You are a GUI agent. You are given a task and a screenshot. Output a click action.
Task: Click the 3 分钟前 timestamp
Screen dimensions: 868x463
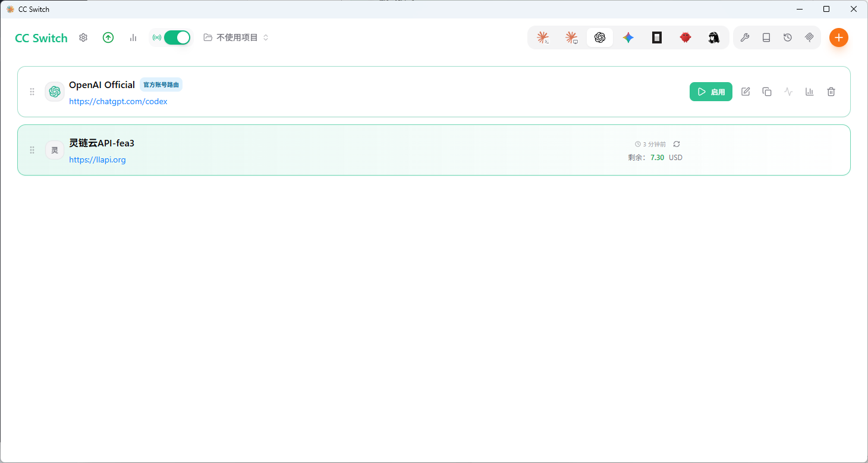[x=650, y=144]
